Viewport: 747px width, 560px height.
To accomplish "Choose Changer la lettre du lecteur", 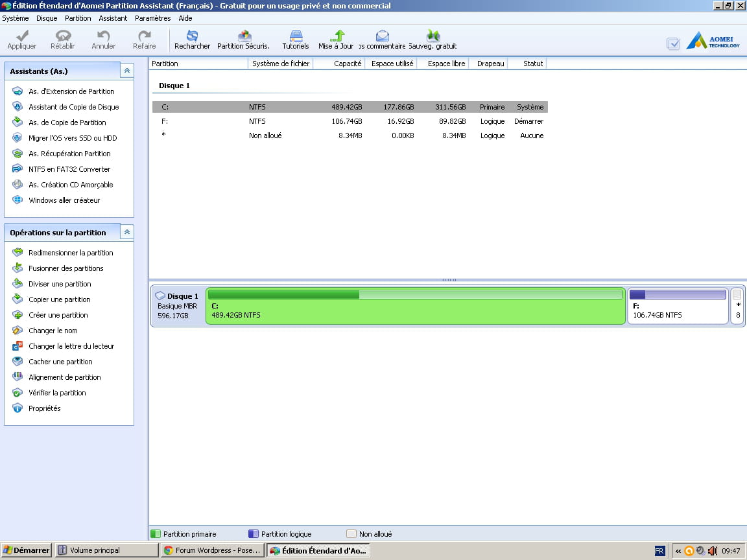I will (x=71, y=346).
